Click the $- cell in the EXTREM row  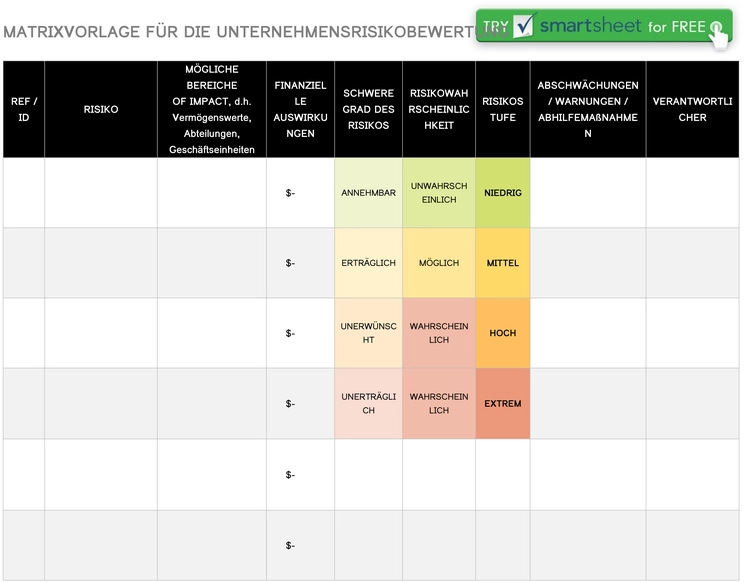pos(300,403)
